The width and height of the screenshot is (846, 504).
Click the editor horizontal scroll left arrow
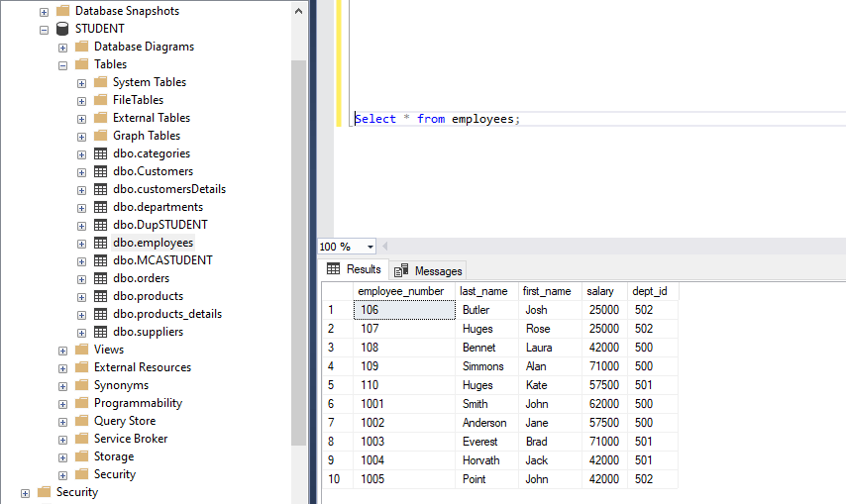tap(384, 247)
